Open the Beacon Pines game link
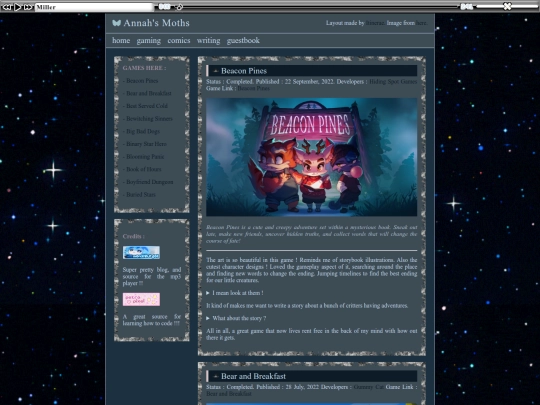The height and width of the screenshot is (405, 540). pos(253,89)
